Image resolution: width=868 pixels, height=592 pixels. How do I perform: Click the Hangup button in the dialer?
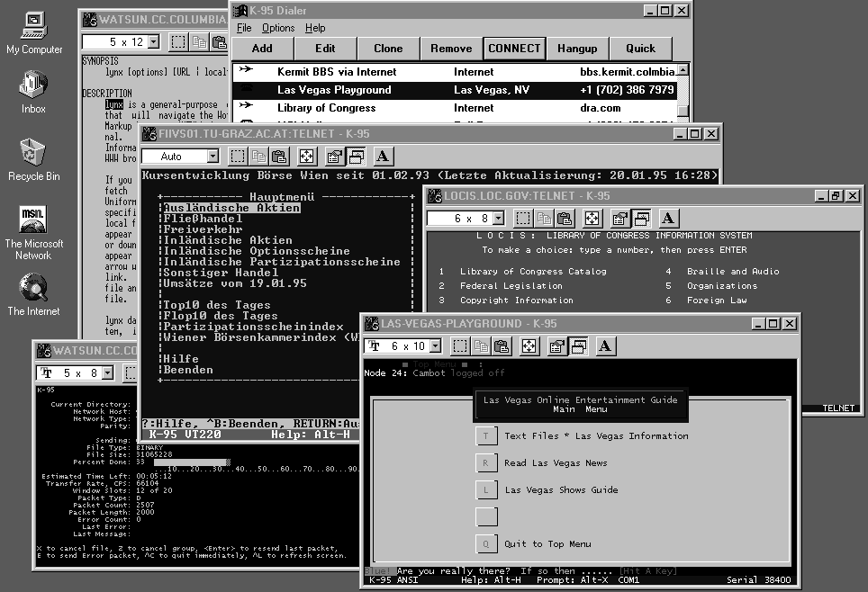click(x=577, y=49)
